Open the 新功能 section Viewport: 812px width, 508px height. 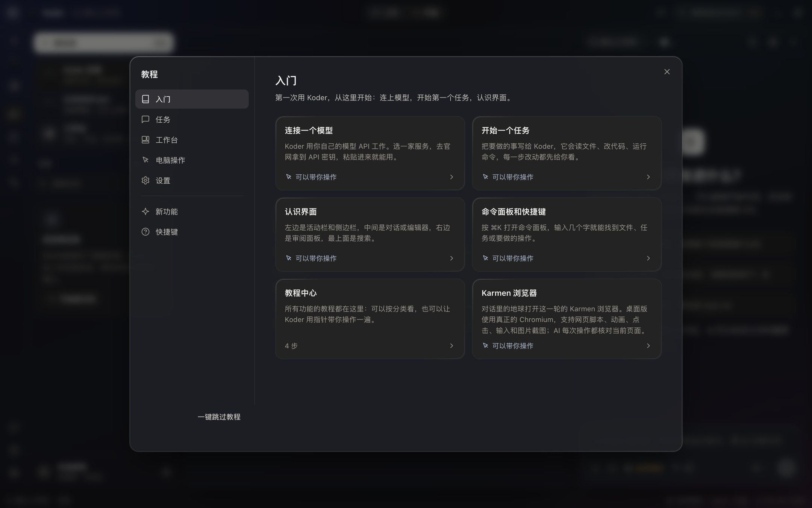[192, 211]
